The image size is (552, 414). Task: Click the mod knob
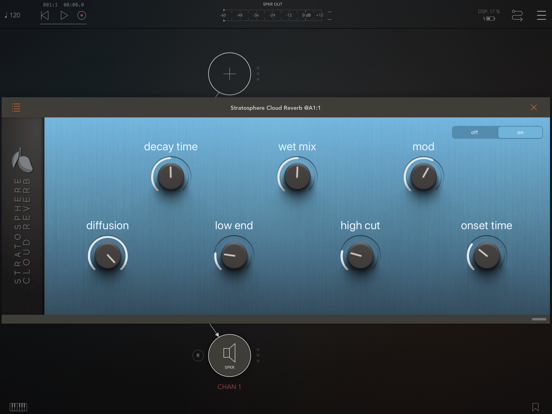(424, 176)
